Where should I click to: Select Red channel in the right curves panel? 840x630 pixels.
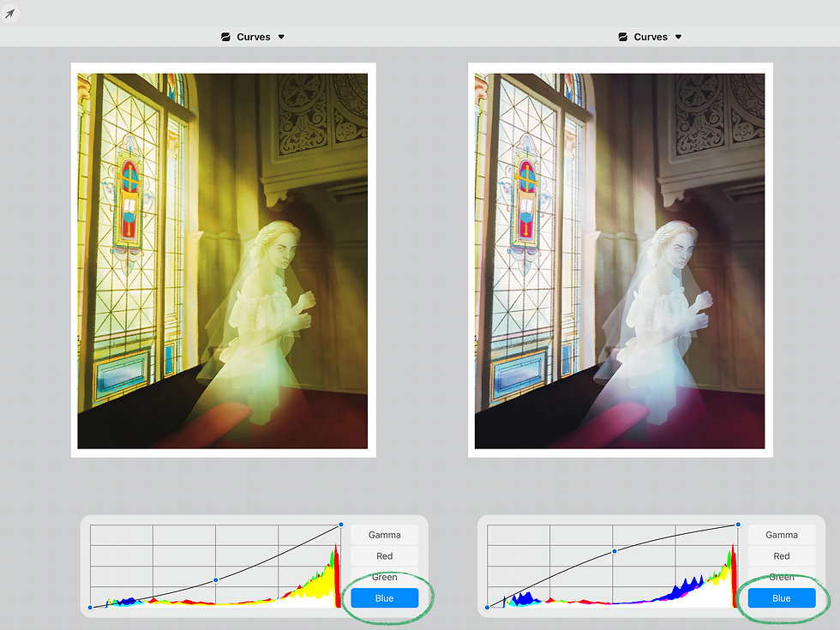(x=782, y=556)
